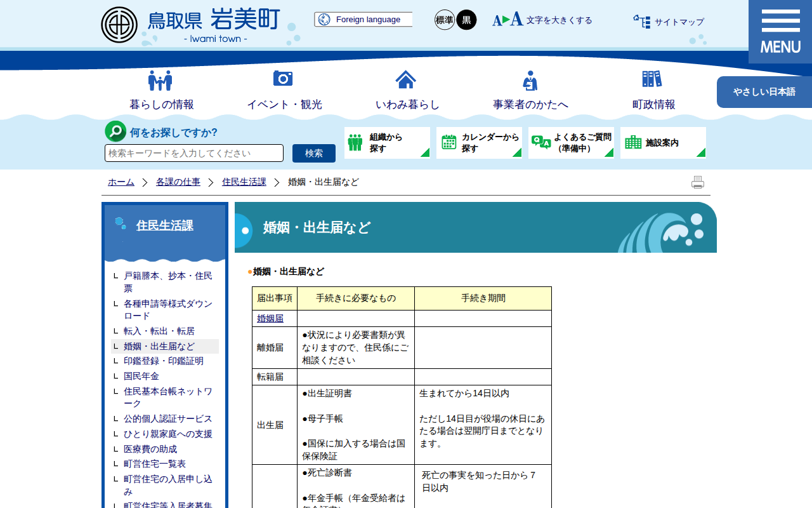Open 医療費の助成 in sidebar
The width and height of the screenshot is (812, 508).
pos(150,449)
